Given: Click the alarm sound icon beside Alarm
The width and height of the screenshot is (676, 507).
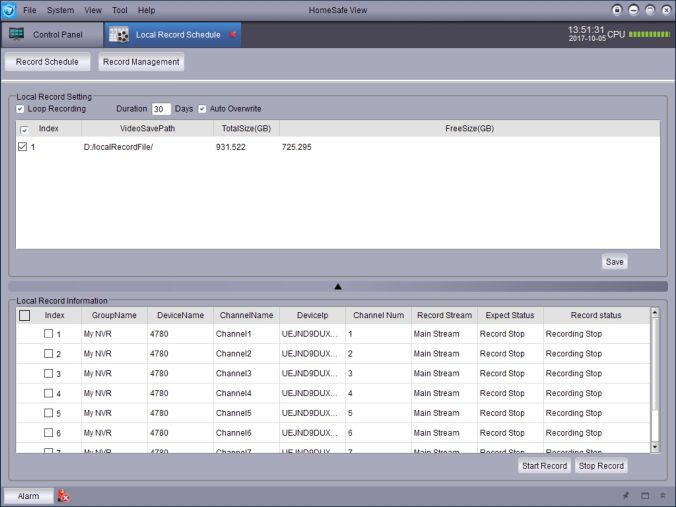Looking at the screenshot, I should tap(63, 495).
